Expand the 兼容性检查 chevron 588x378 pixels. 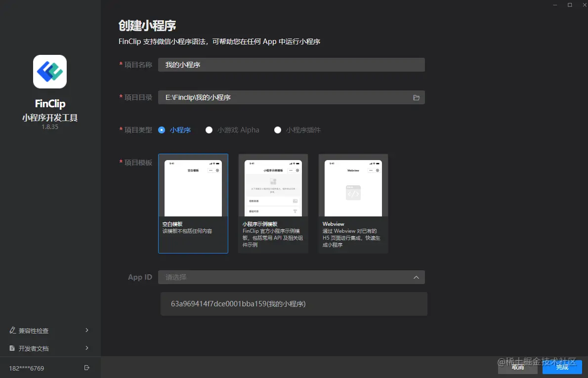87,331
